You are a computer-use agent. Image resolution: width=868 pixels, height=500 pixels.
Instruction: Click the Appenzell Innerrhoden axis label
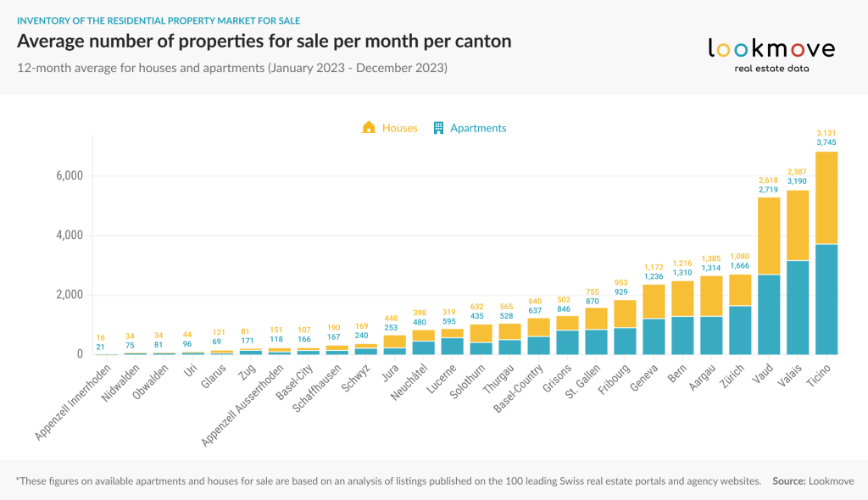[73, 403]
